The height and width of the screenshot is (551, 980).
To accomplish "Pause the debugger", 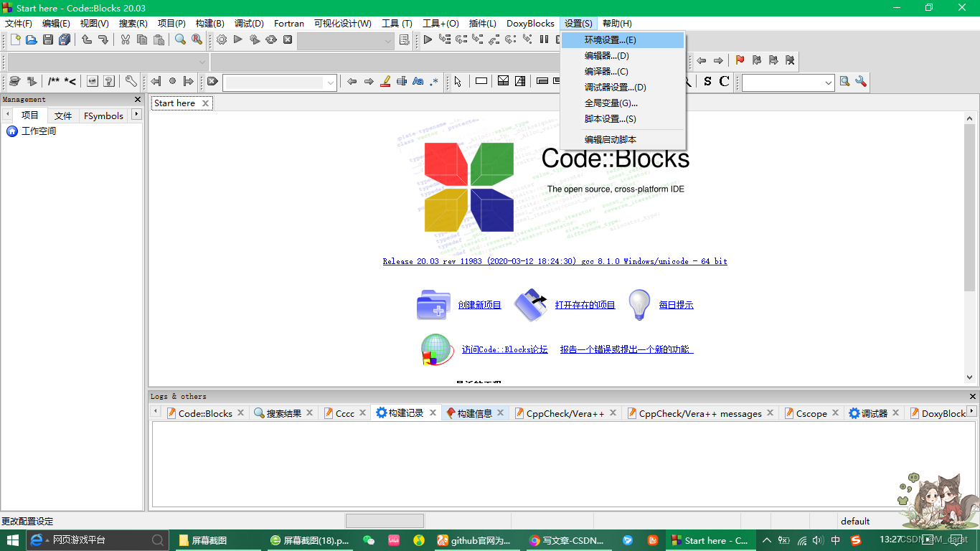I will coord(542,41).
